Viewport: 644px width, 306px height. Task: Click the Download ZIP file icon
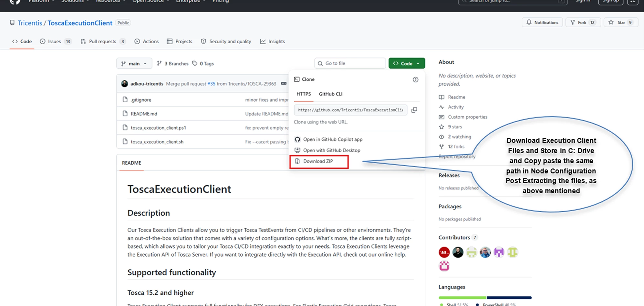coord(297,161)
